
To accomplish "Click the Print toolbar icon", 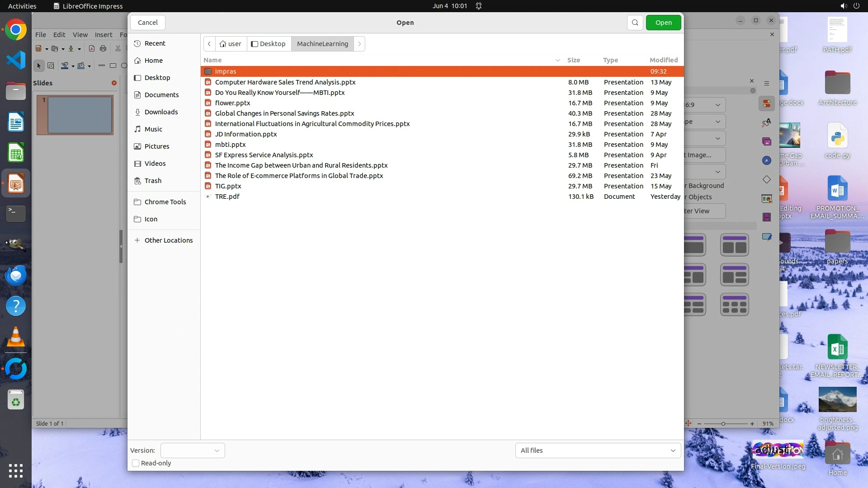I will tap(103, 49).
